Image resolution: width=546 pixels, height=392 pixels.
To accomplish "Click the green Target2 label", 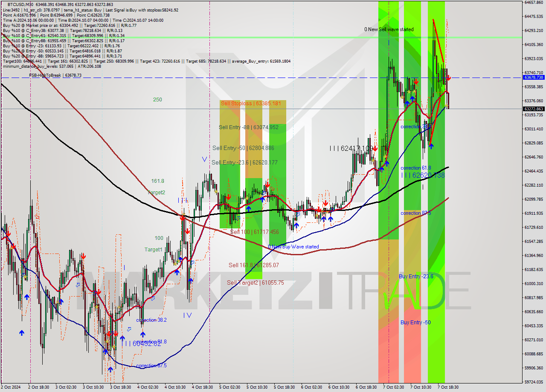I will point(156,193).
